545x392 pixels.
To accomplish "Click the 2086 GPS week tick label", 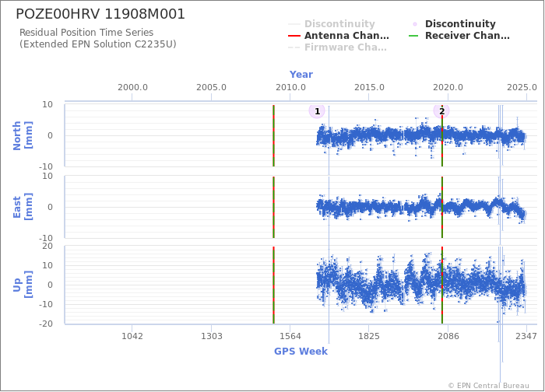I will coord(448,336).
